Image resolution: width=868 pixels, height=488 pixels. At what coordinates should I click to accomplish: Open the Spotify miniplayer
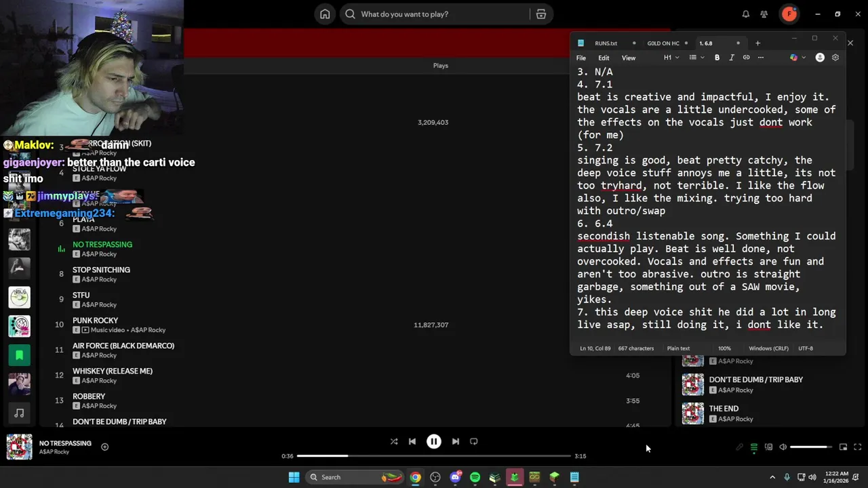(x=843, y=447)
